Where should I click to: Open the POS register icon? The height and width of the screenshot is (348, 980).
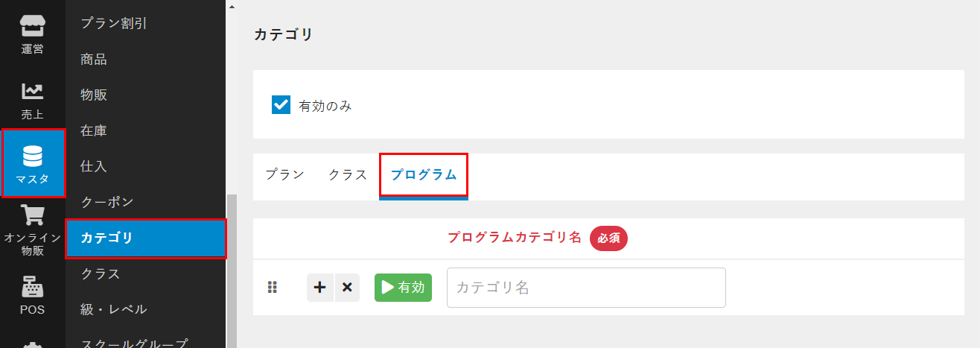tap(32, 288)
